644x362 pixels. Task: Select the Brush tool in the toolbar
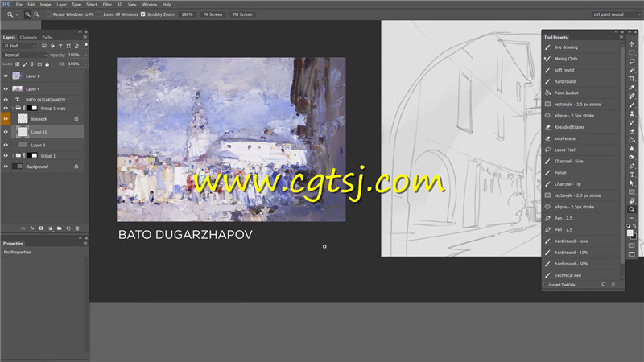tap(632, 105)
